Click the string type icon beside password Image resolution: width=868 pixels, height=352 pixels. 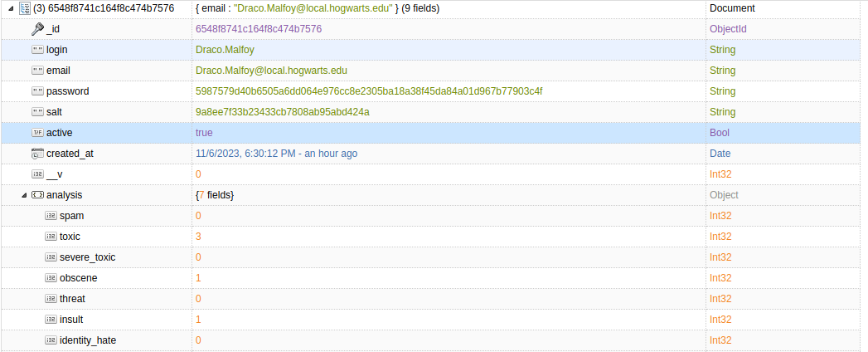[x=37, y=91]
